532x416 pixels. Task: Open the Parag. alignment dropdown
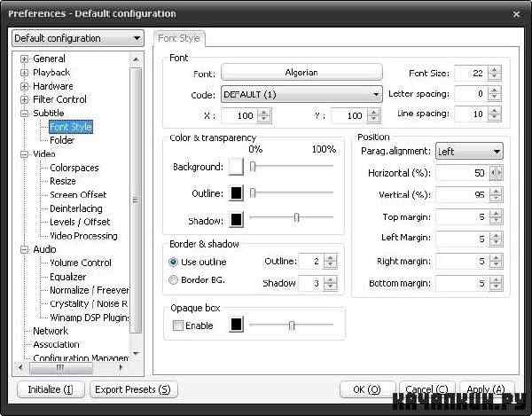pyautogui.click(x=469, y=152)
